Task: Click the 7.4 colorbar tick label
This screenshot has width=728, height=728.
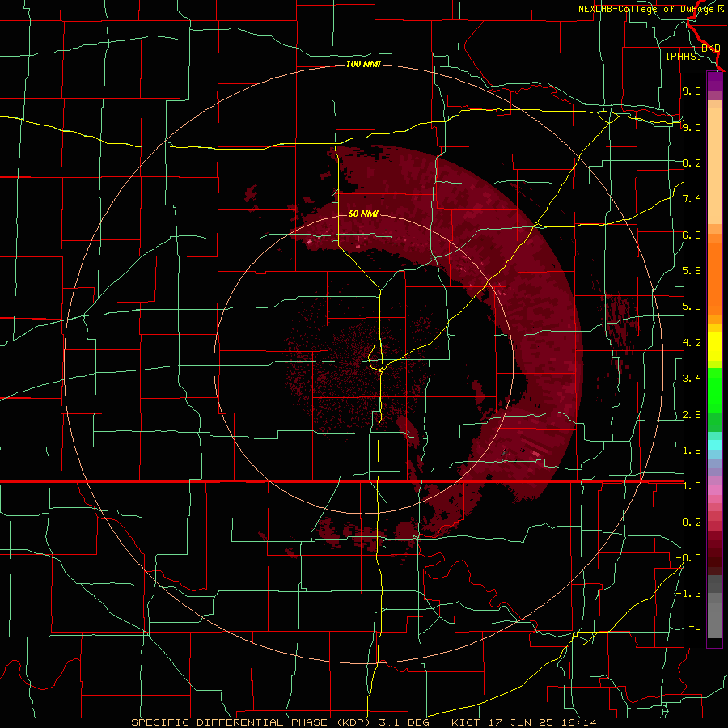Action: (692, 199)
